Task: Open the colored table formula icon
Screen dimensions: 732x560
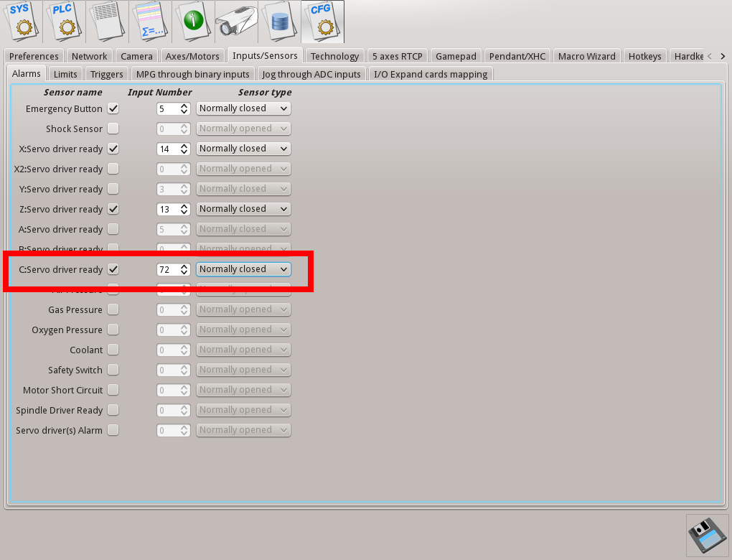Action: click(x=151, y=22)
